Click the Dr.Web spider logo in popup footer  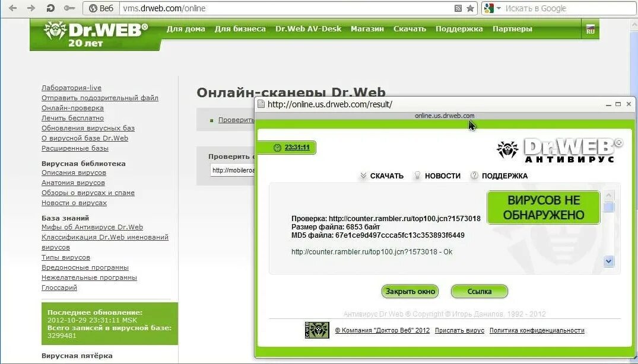tap(317, 330)
